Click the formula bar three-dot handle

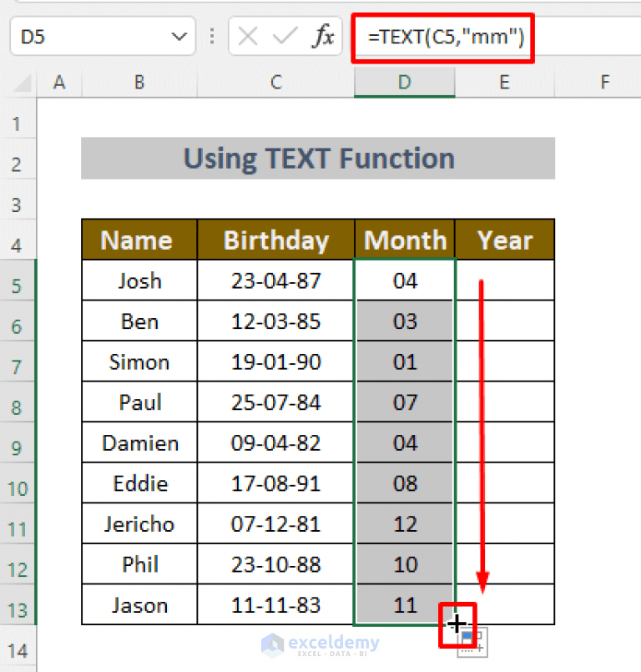(212, 37)
